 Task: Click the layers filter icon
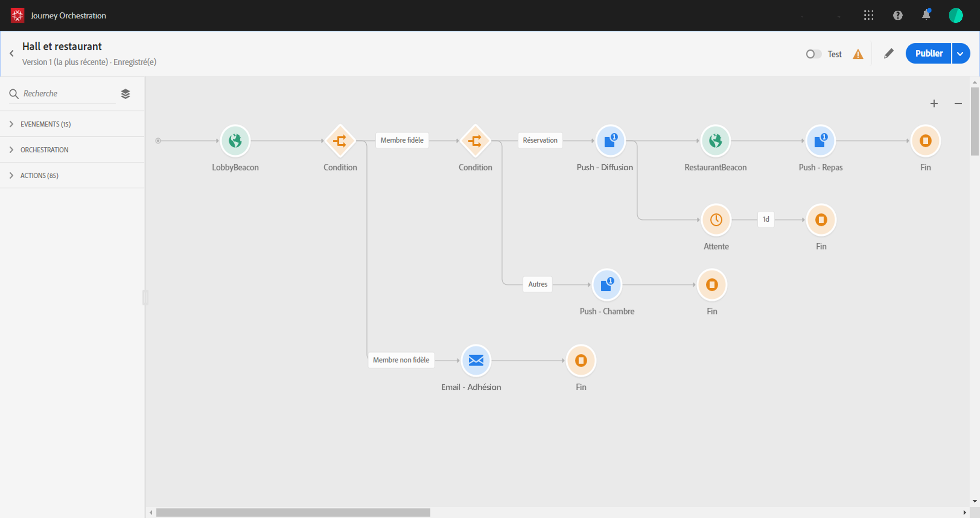(126, 94)
